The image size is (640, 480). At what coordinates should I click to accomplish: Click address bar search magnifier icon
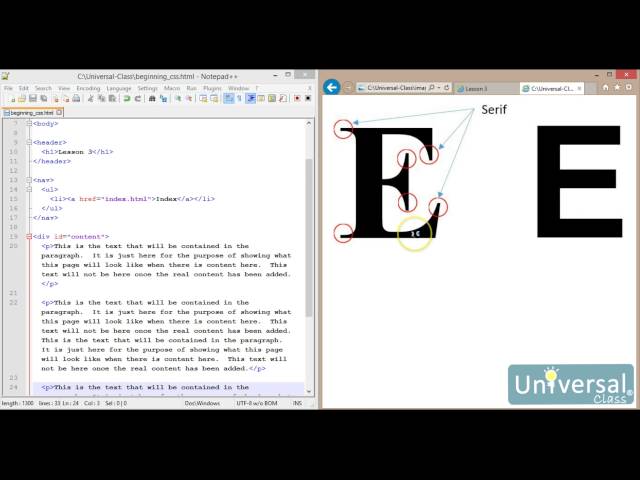[x=431, y=87]
